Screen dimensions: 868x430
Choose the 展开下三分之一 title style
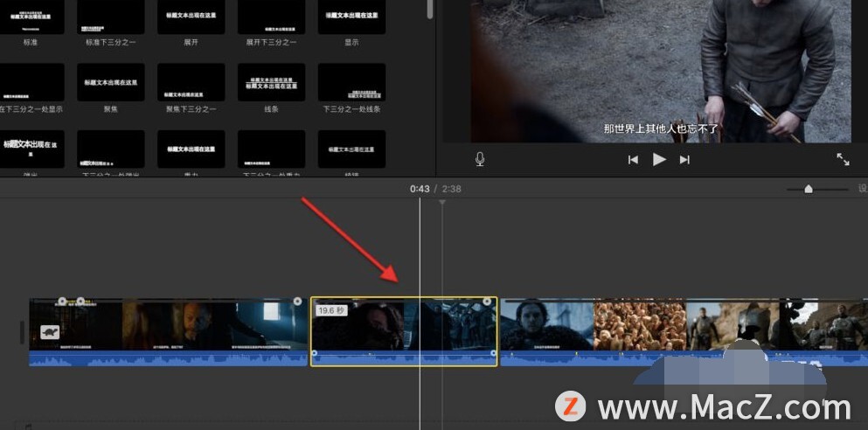(271, 17)
